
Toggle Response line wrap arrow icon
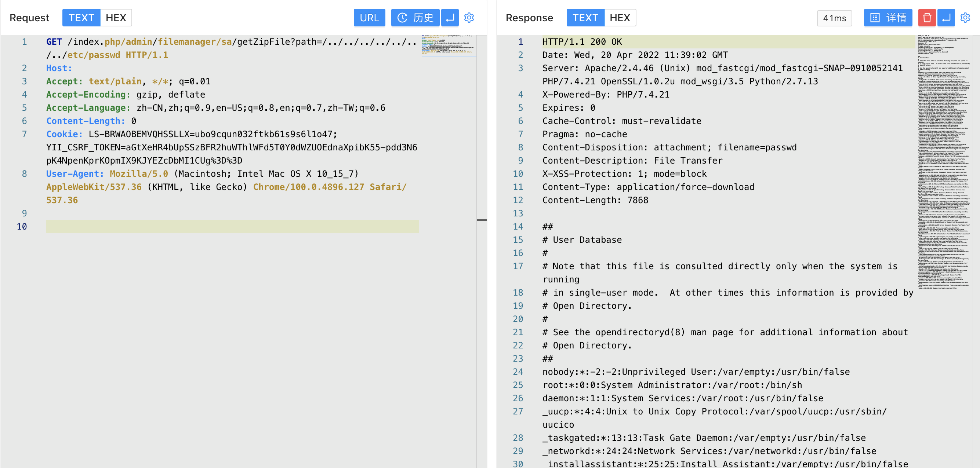pyautogui.click(x=946, y=18)
